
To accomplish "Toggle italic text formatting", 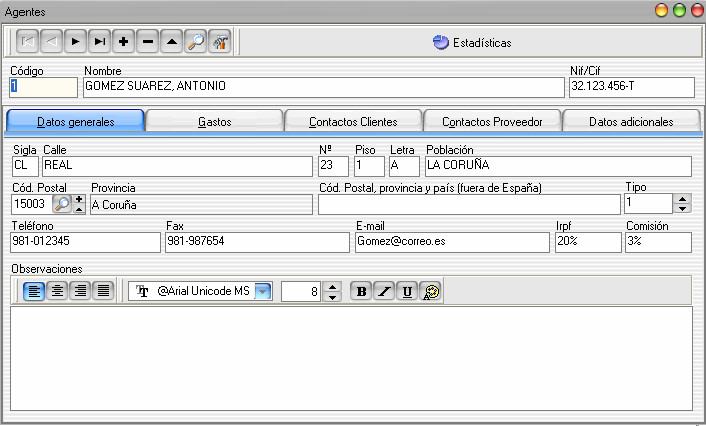I will pos(384,291).
